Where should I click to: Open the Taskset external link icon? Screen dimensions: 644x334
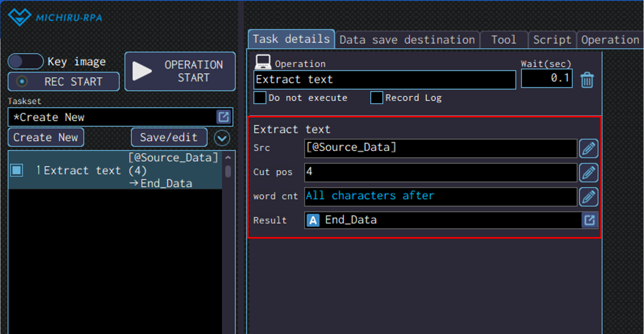pos(224,117)
